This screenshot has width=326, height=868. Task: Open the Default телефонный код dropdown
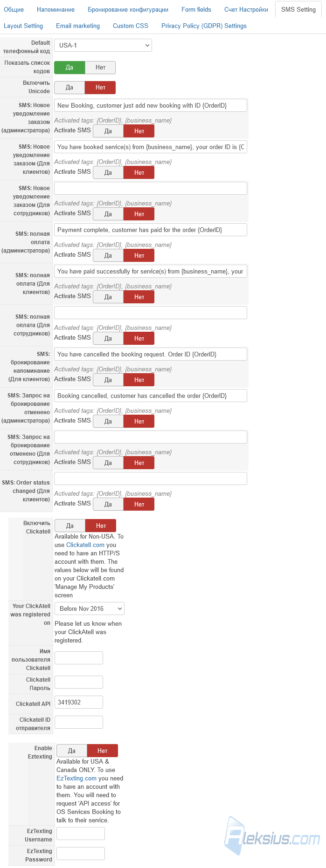click(103, 45)
